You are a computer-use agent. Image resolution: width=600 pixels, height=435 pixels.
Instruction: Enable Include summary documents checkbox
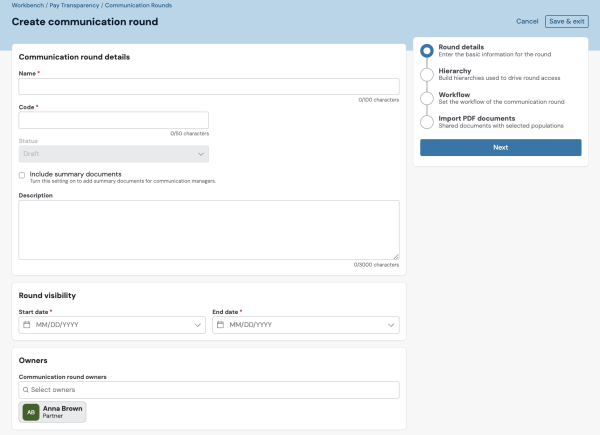click(x=22, y=175)
